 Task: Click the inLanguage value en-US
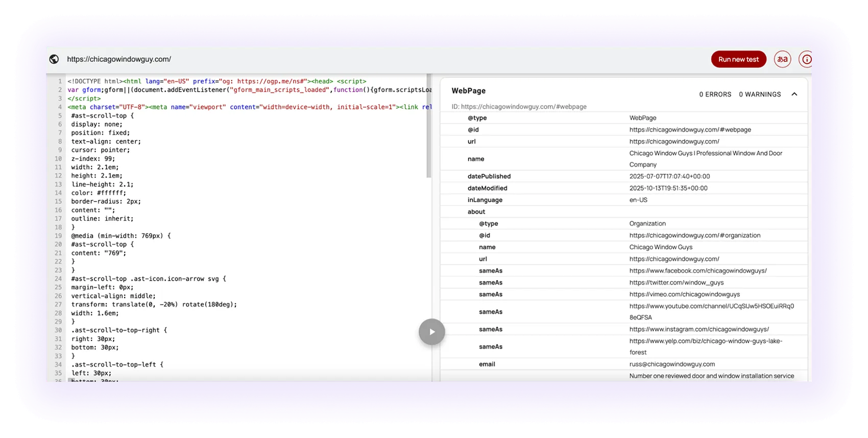pos(638,200)
